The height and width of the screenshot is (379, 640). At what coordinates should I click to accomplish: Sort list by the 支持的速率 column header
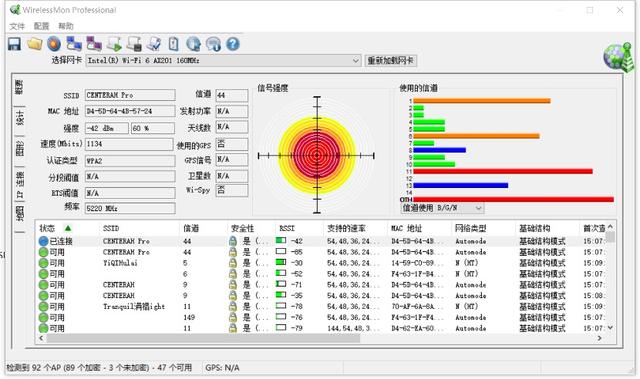point(356,228)
